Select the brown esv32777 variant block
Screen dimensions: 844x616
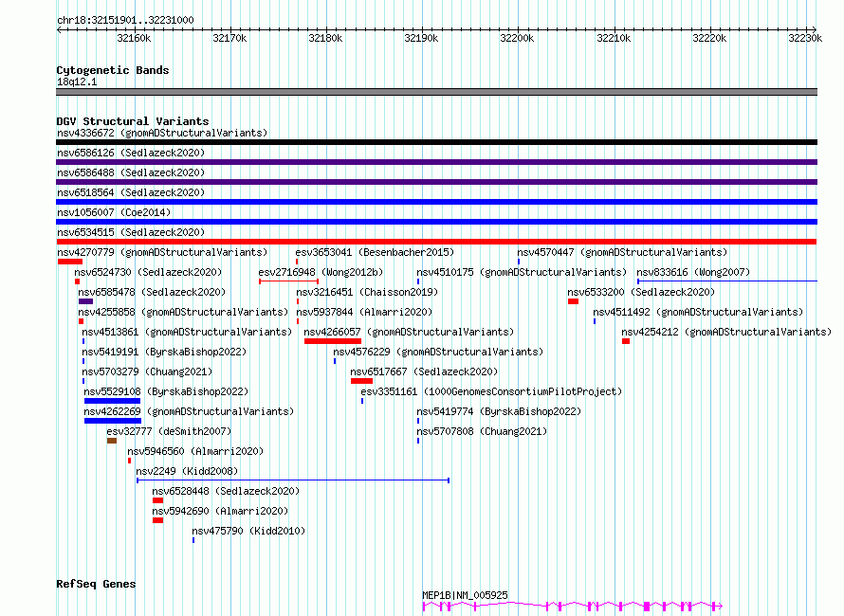pos(112,441)
